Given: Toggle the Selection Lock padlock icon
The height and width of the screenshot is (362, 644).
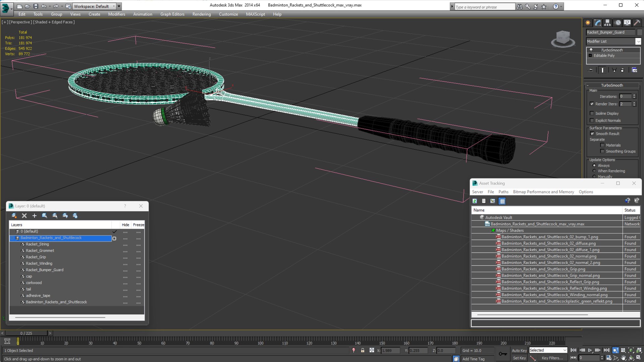Looking at the screenshot, I should [363, 350].
